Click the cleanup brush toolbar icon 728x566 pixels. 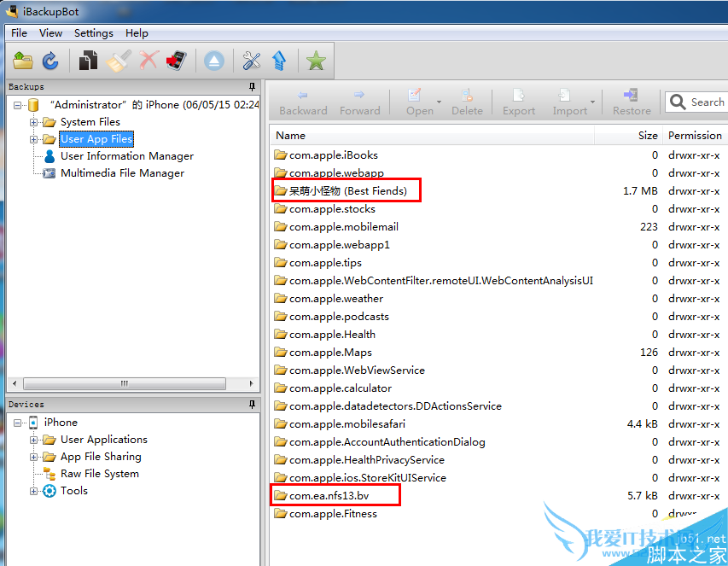[118, 61]
